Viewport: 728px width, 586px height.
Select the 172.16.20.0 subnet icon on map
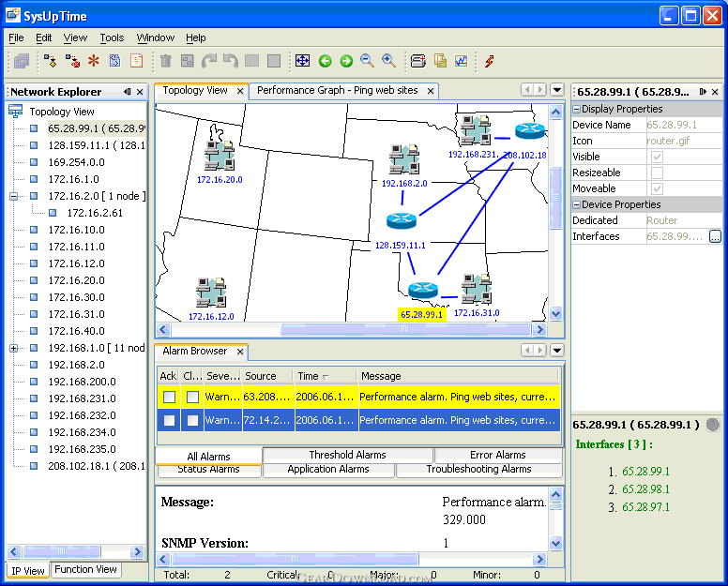[x=220, y=156]
